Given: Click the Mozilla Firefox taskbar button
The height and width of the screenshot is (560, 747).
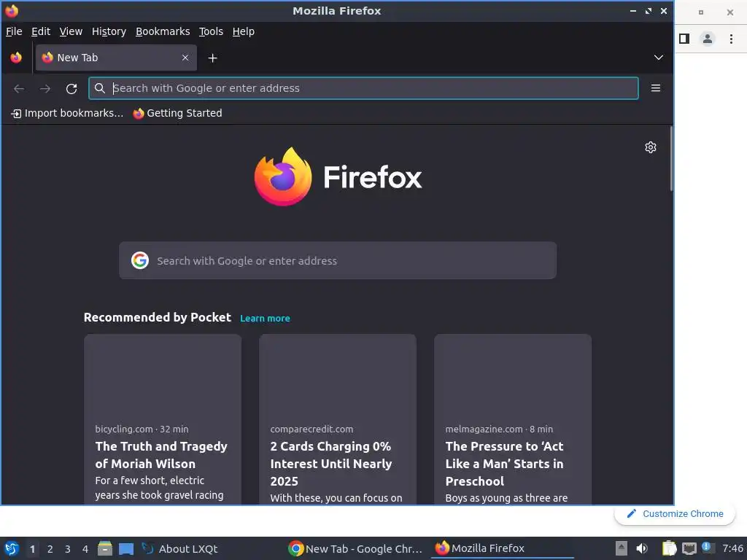Looking at the screenshot, I should pyautogui.click(x=503, y=548).
